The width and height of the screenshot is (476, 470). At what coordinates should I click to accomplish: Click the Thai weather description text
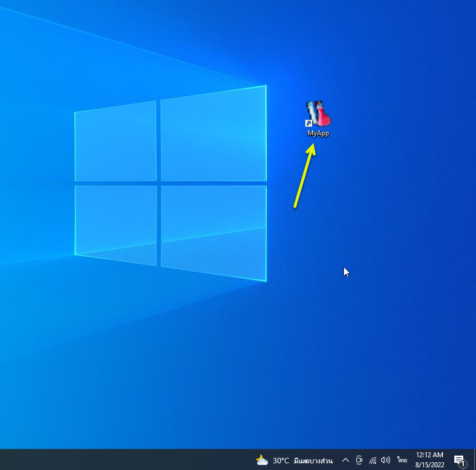pos(313,461)
